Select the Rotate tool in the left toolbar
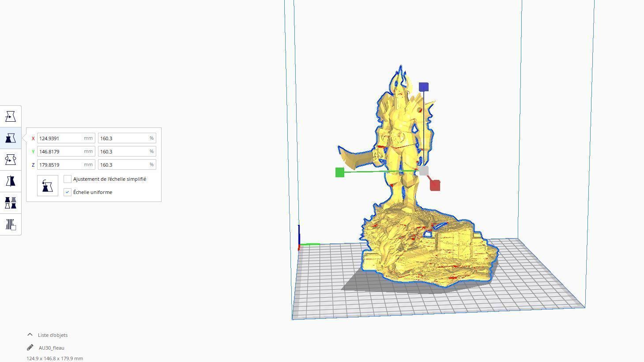Viewport: 644px width, 362px height. (x=11, y=160)
